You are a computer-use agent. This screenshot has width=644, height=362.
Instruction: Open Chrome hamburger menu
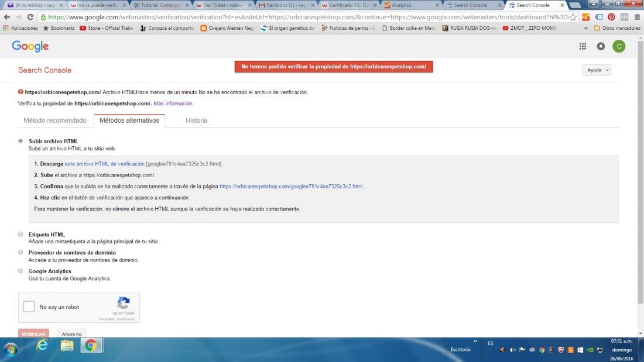637,17
